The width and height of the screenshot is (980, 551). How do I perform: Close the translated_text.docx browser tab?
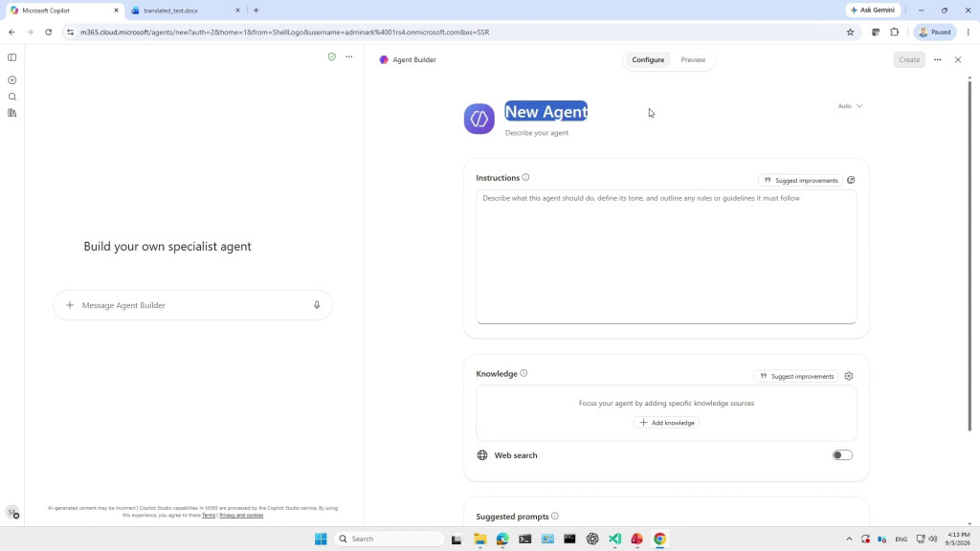(237, 11)
